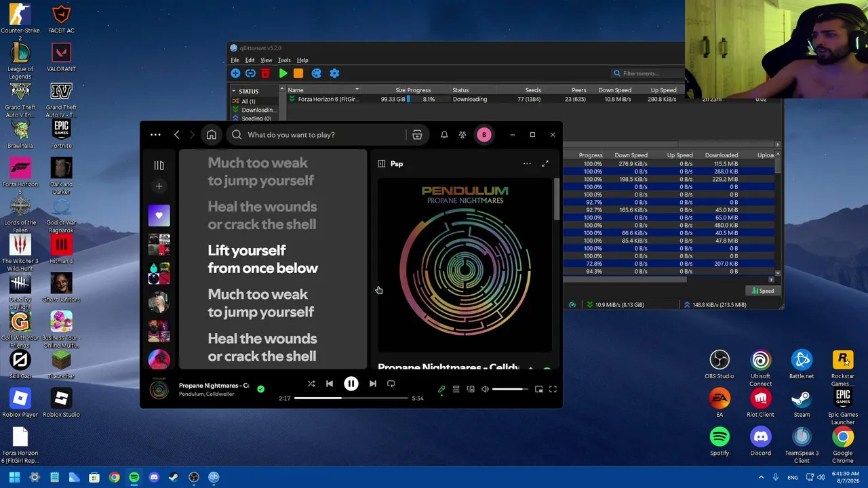868x488 pixels.
Task: Open qBittorrent options via the gear icon
Action: tap(334, 73)
